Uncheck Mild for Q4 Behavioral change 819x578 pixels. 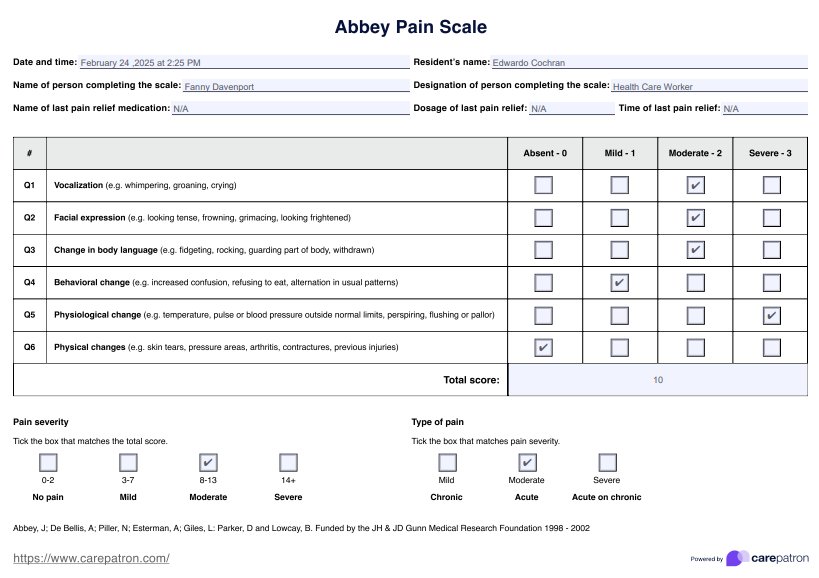620,282
